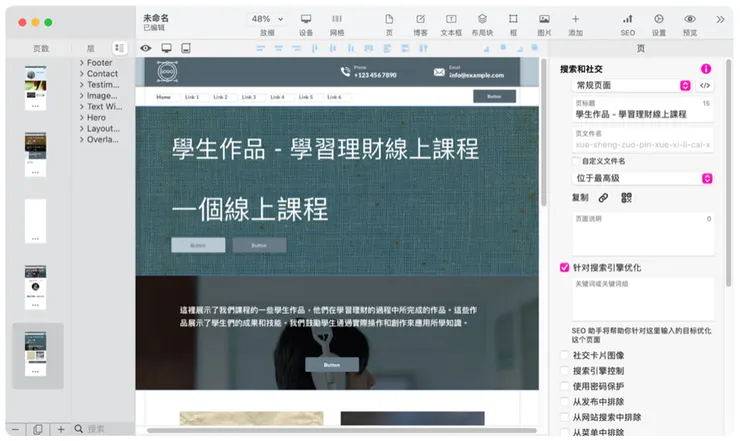Click the canvas vertical scrollbar
740x441 pixels.
543,132
